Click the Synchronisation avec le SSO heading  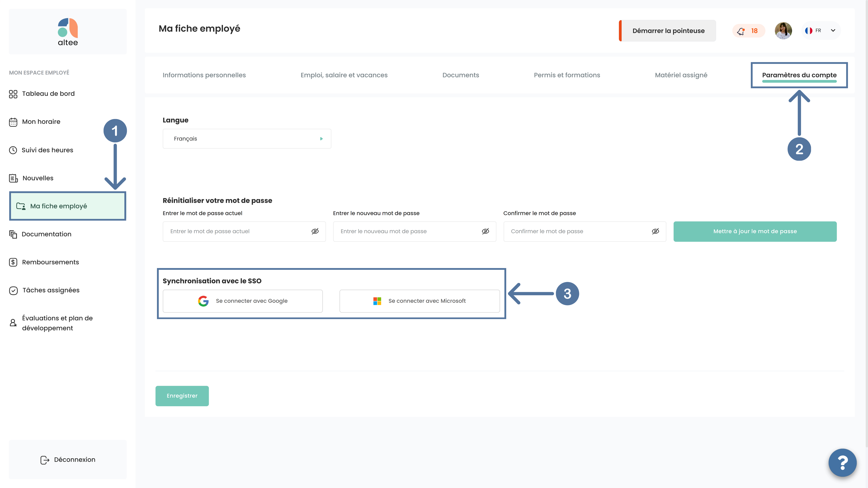[212, 281]
